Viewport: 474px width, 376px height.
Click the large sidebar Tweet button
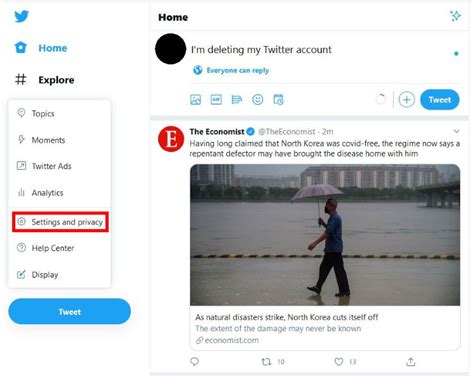70,312
